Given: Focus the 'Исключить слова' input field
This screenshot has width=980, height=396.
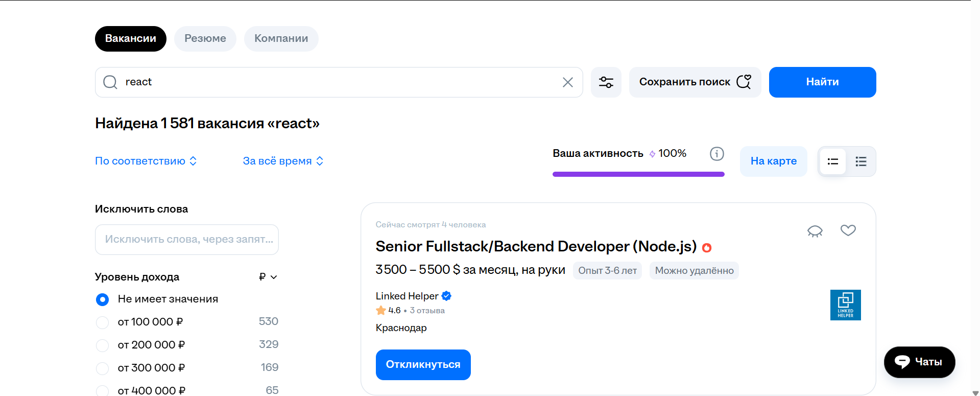Looking at the screenshot, I should pos(187,240).
